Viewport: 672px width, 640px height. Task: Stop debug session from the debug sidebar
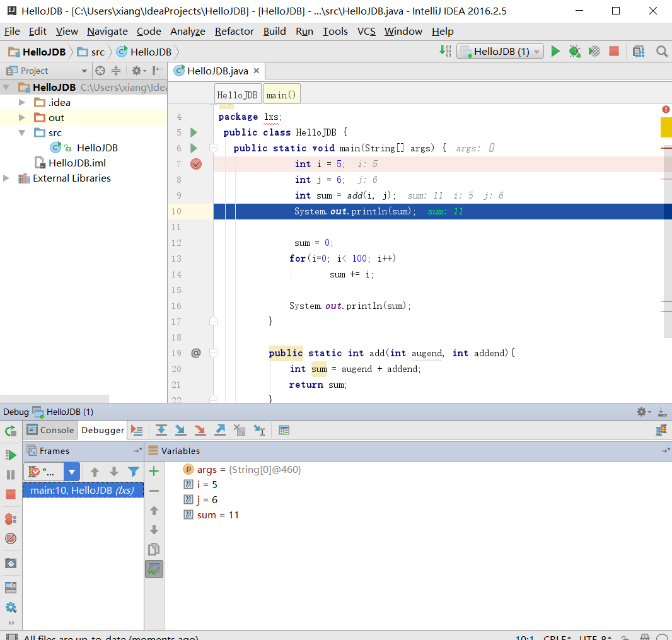(11, 494)
